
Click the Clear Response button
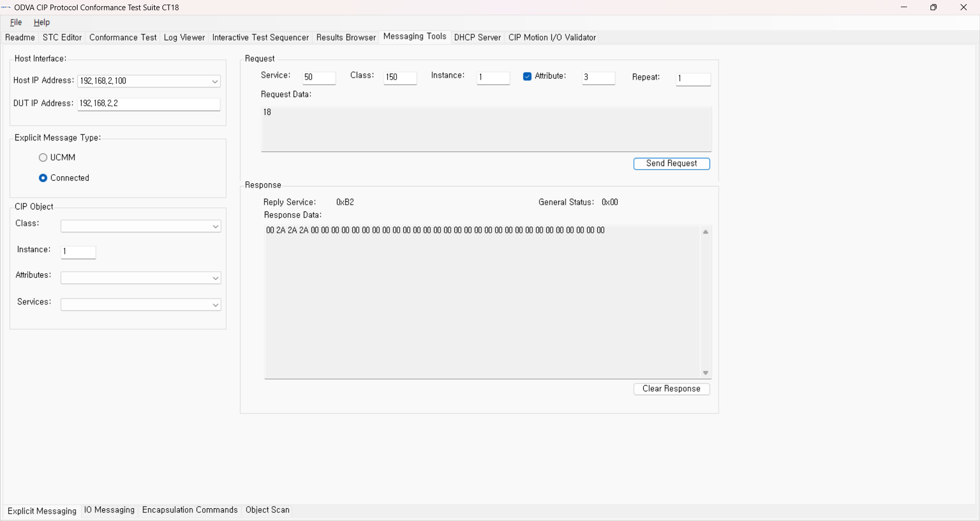point(671,389)
